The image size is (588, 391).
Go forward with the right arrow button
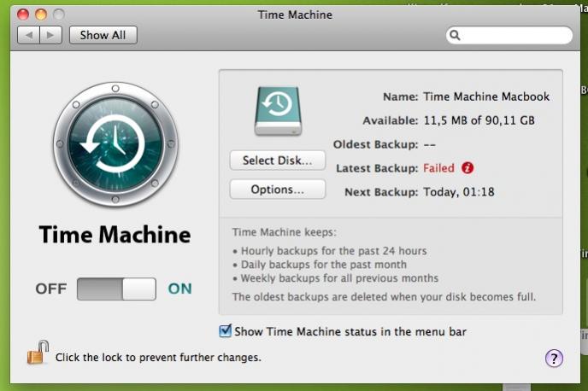(50, 35)
